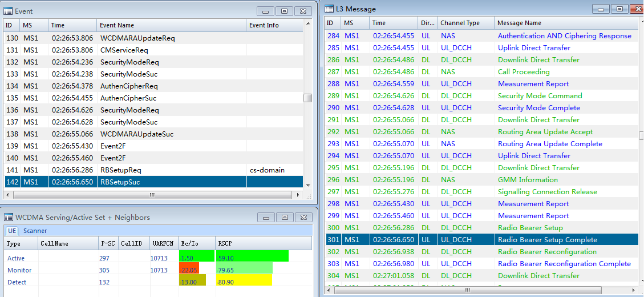This screenshot has width=644, height=297.
Task: Click the L3 Message horizontal scrollbar thumb
Action: (x=468, y=290)
